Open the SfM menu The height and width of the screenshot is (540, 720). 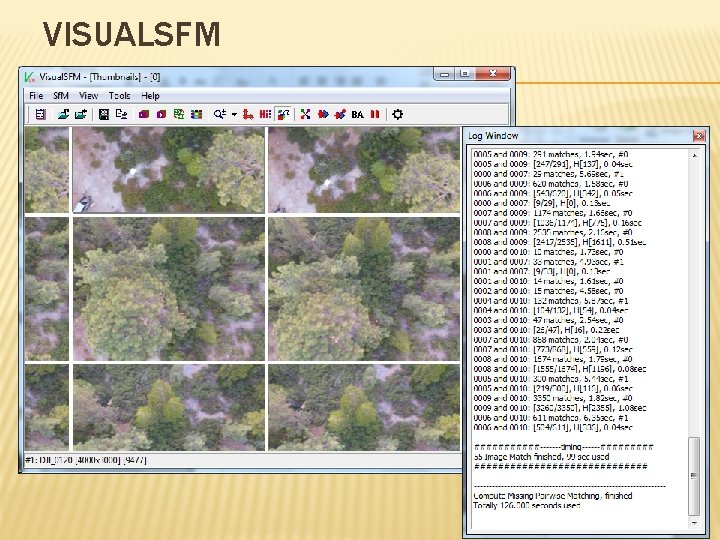pyautogui.click(x=61, y=96)
